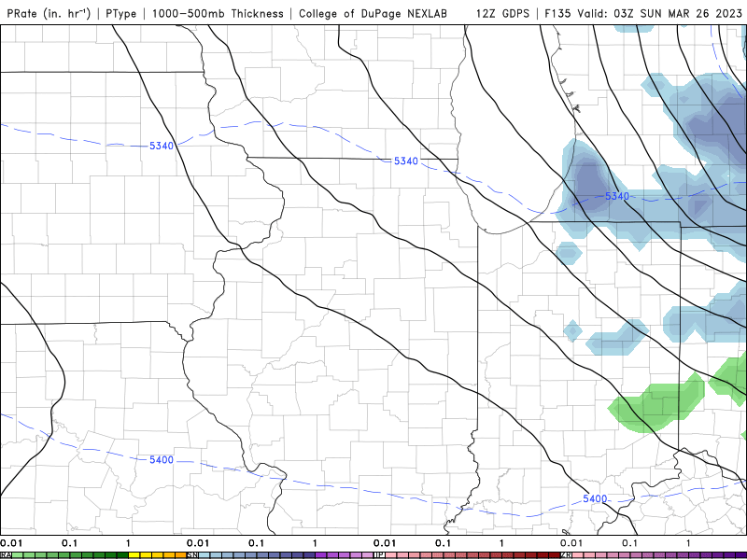Select the darkest blue snow core

click(x=588, y=179)
